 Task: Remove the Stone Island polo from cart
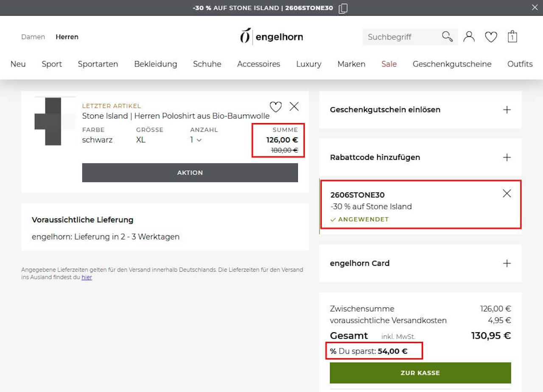[x=294, y=106]
